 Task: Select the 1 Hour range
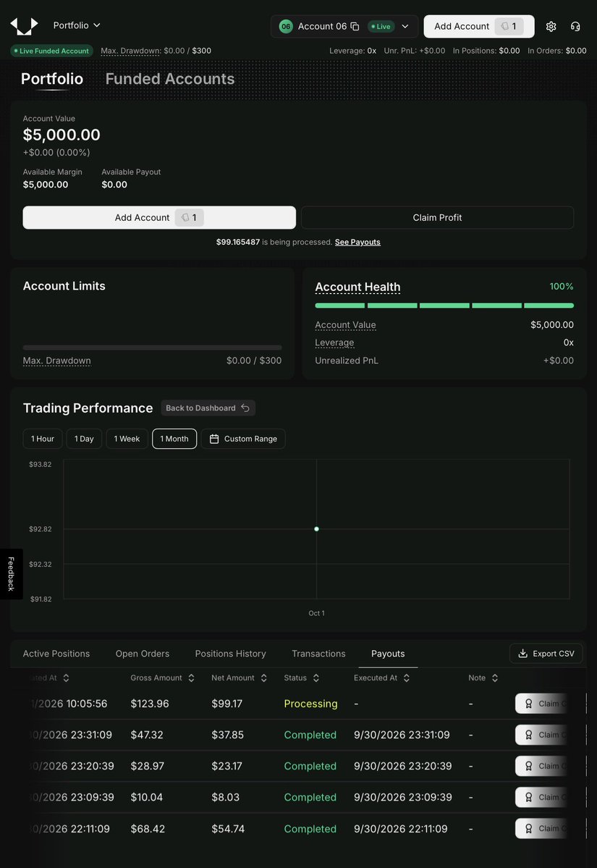click(x=43, y=439)
